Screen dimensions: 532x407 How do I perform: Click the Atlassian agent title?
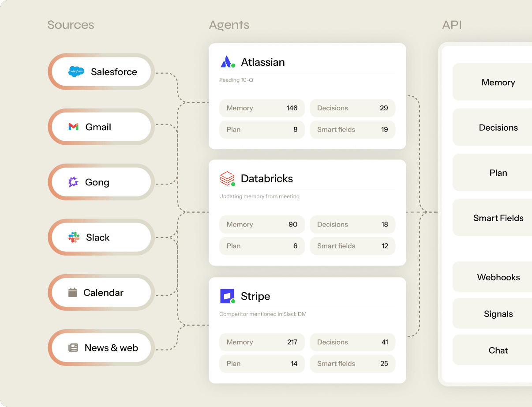263,62
